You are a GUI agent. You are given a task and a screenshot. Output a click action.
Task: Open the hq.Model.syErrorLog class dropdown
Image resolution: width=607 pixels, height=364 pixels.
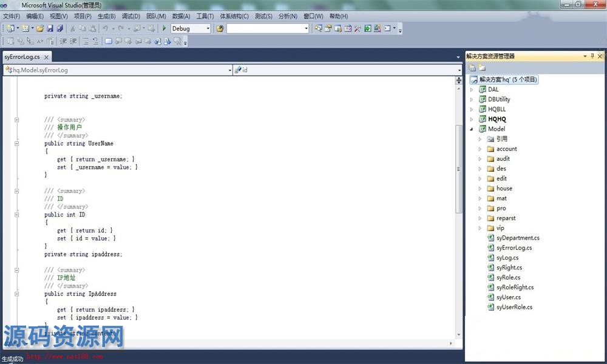pos(229,70)
